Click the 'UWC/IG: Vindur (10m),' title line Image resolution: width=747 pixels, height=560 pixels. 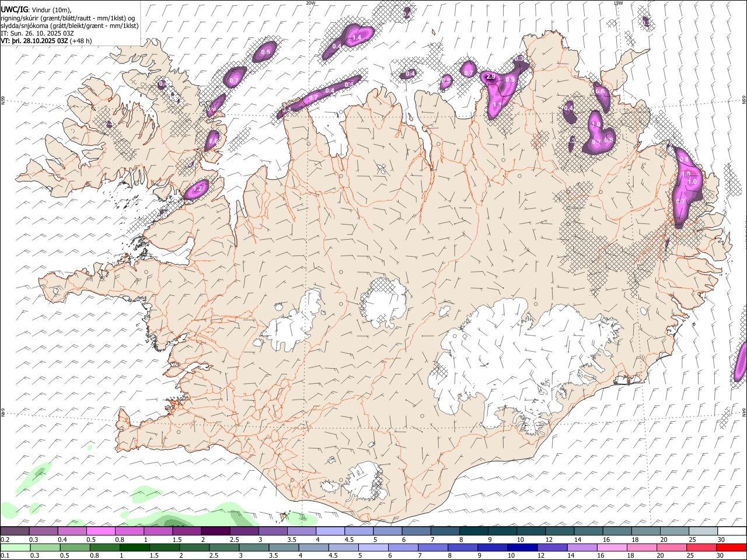tap(36, 9)
